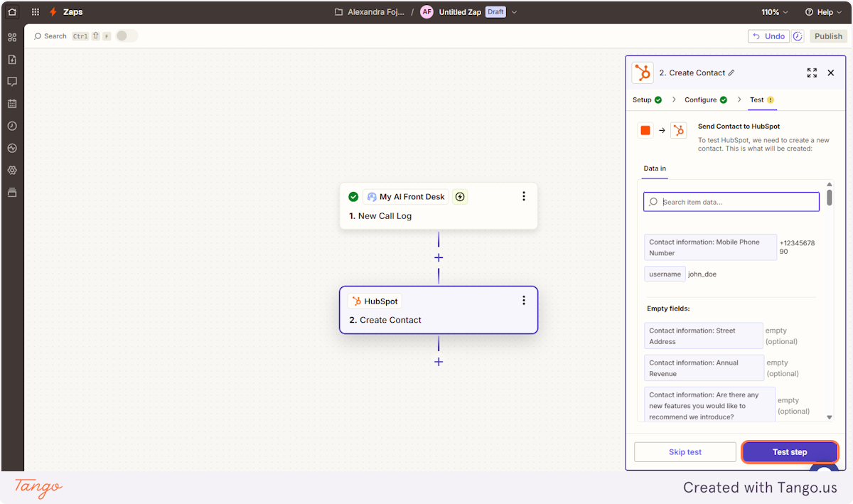The width and height of the screenshot is (853, 504).
Task: Click the Street Address empty field label
Action: (x=704, y=336)
